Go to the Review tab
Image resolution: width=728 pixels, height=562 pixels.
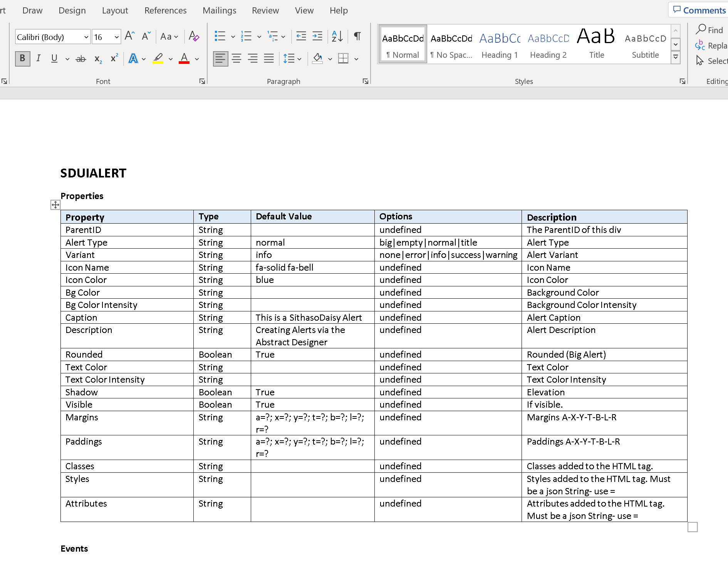coord(265,10)
